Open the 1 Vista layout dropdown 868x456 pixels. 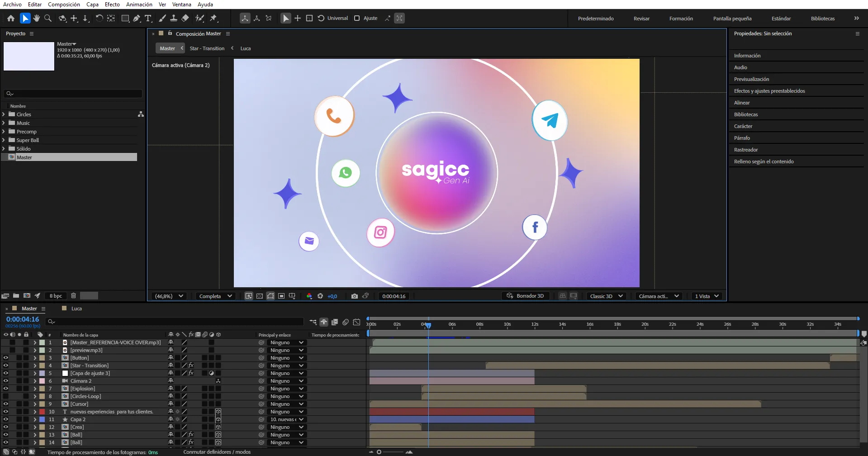click(707, 296)
